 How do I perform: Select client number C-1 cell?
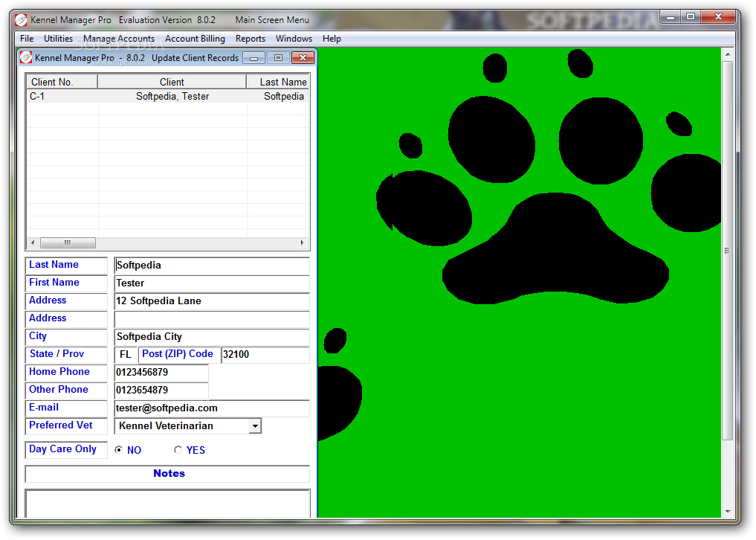coord(62,96)
